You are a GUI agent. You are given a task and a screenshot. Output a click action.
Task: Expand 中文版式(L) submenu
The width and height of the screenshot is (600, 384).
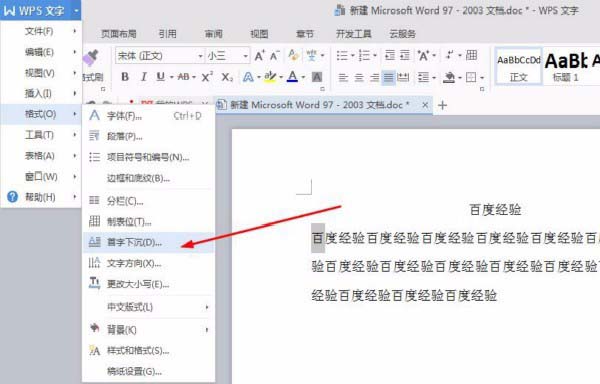[149, 307]
